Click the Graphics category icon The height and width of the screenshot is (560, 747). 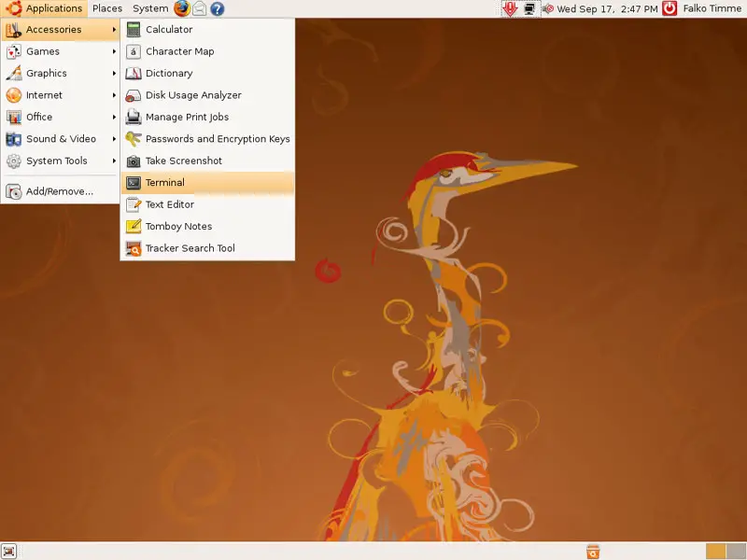coord(13,74)
